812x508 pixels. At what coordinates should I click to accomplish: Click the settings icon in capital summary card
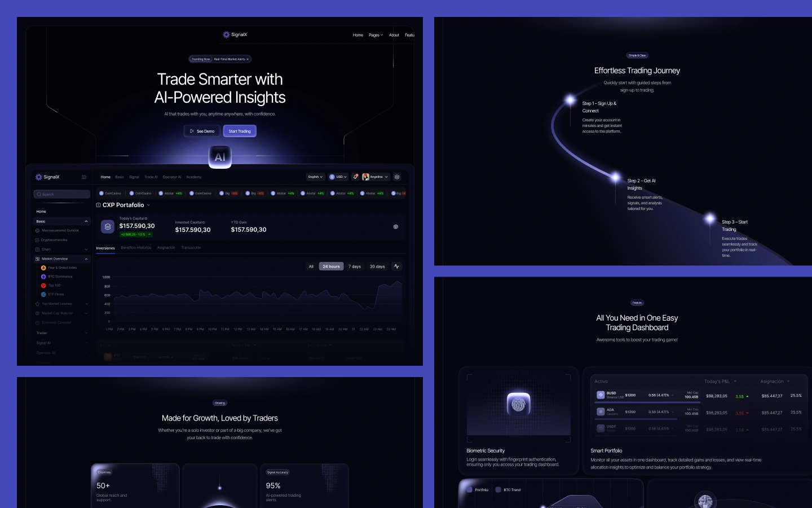[396, 227]
